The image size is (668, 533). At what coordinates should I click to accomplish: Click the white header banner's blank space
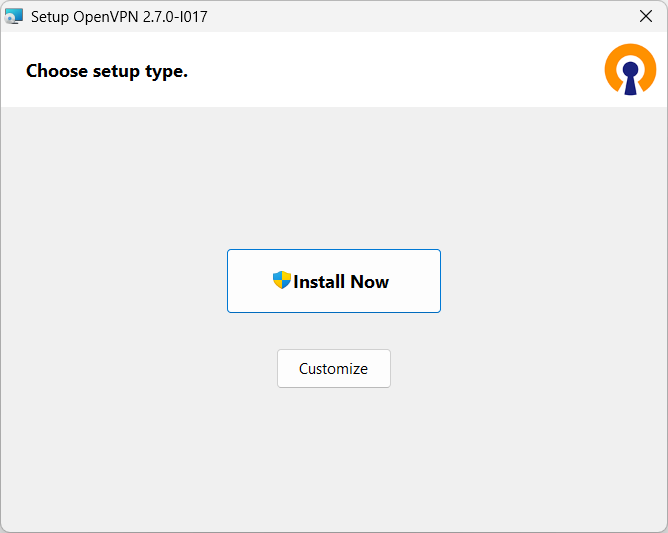point(400,70)
